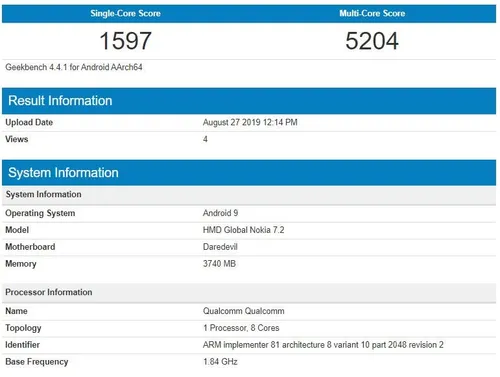The width and height of the screenshot is (500, 377).
Task: Click the Upload Date label
Action: (x=29, y=122)
